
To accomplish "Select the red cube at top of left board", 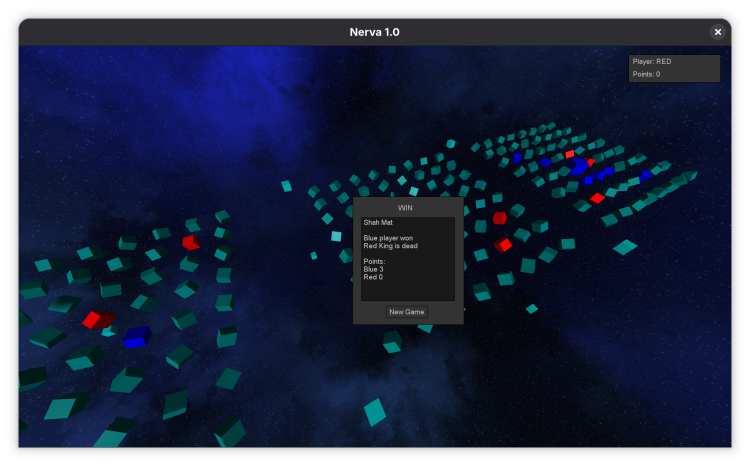I will point(190,242).
